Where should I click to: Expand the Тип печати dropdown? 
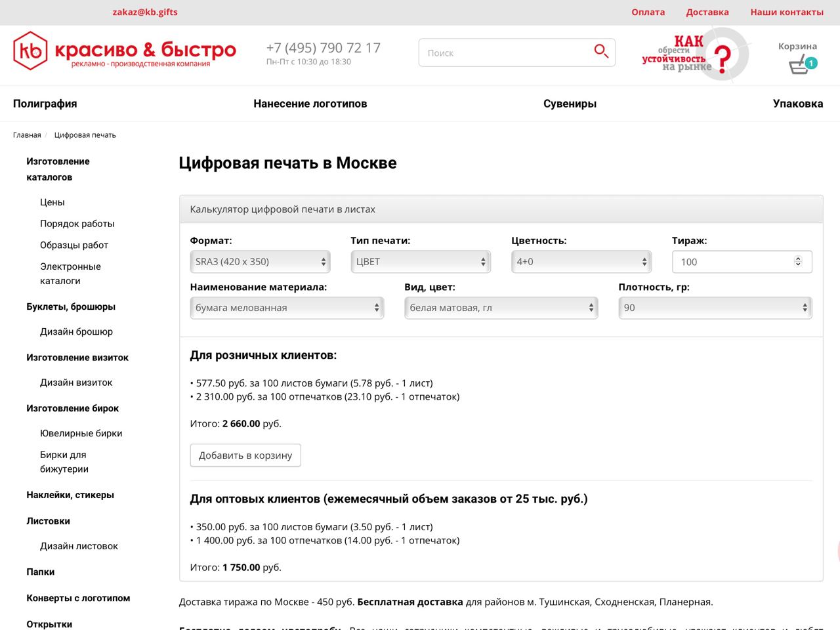[421, 262]
